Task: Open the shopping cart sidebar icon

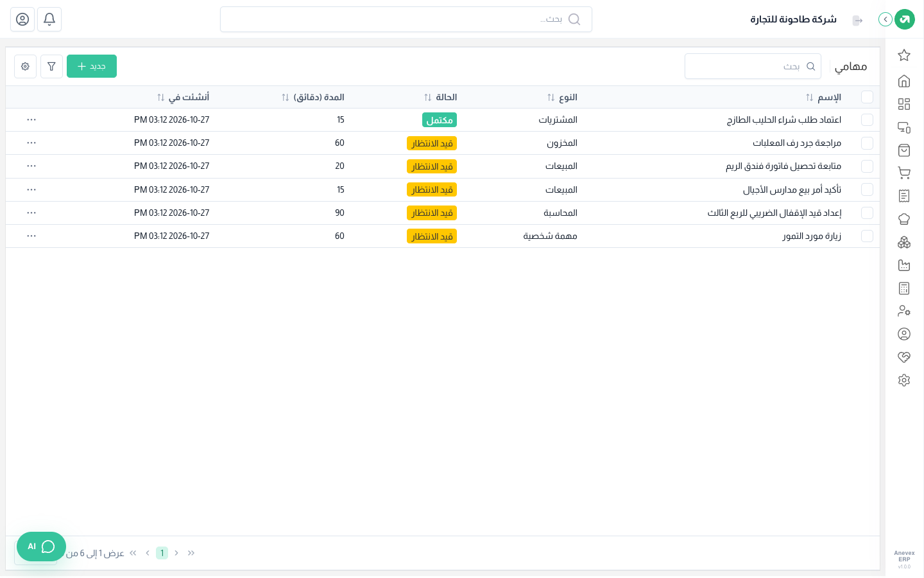Action: pos(904,173)
